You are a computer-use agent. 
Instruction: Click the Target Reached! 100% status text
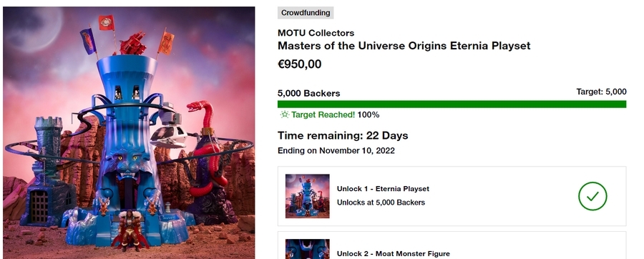click(335, 115)
